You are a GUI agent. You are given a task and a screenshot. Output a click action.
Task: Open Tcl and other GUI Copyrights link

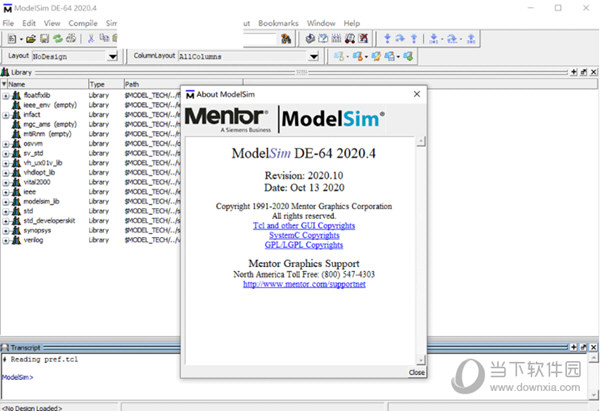pyautogui.click(x=304, y=226)
